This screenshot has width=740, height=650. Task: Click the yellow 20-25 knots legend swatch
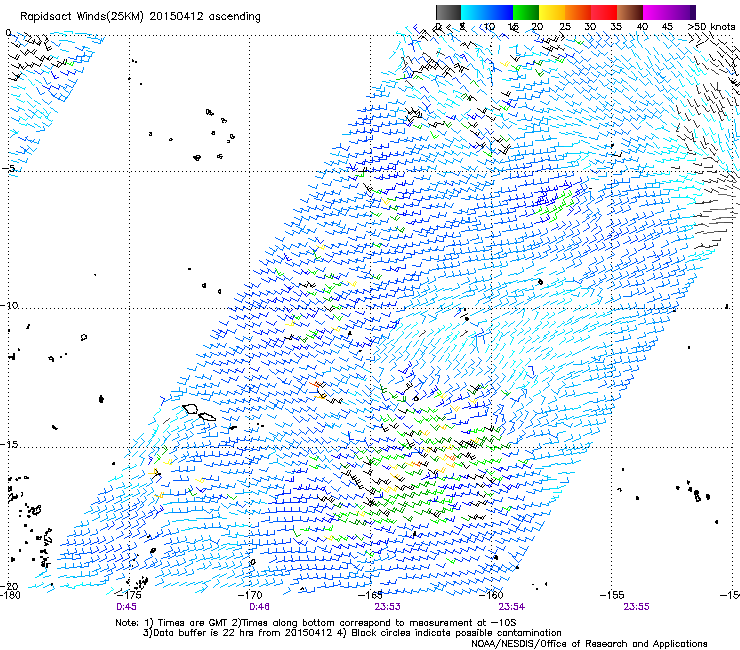coord(551,12)
